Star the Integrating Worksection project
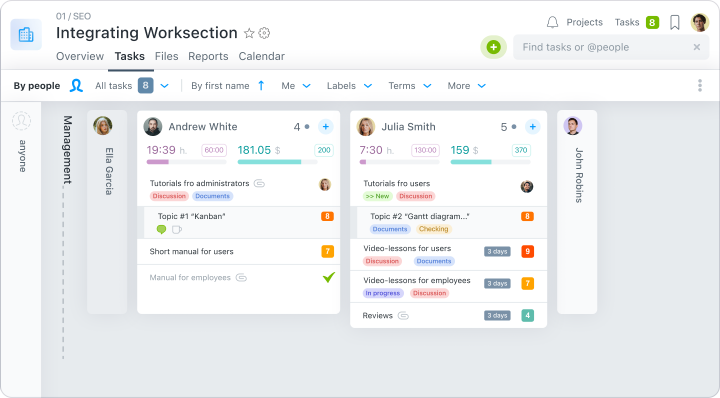720x398 pixels. tap(249, 33)
